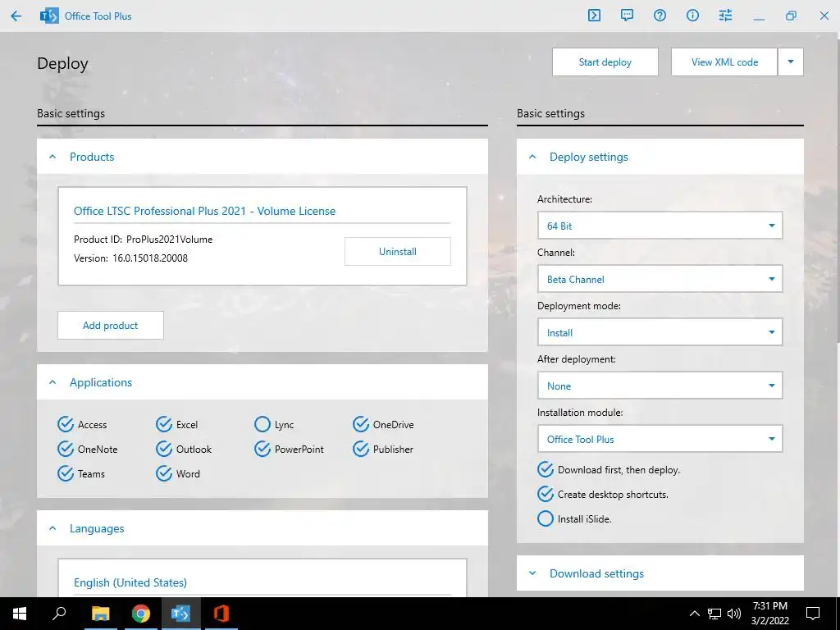Click the Product ID ProPlus2021Volume text
The image size is (840, 630).
pos(143,240)
